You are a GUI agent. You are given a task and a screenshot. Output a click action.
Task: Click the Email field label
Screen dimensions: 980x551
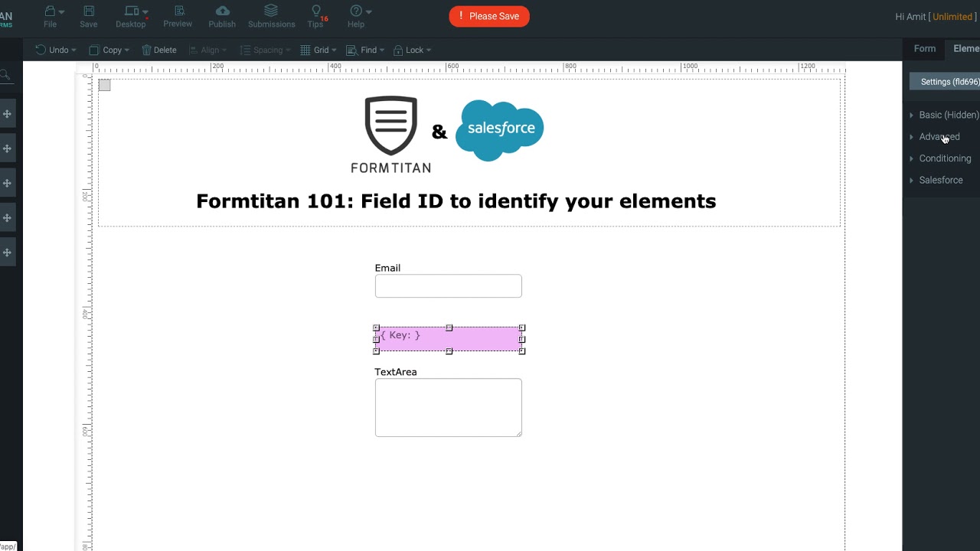(387, 268)
